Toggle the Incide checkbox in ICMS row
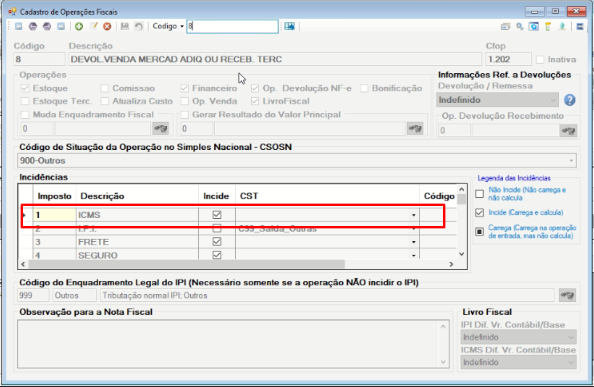 point(217,215)
